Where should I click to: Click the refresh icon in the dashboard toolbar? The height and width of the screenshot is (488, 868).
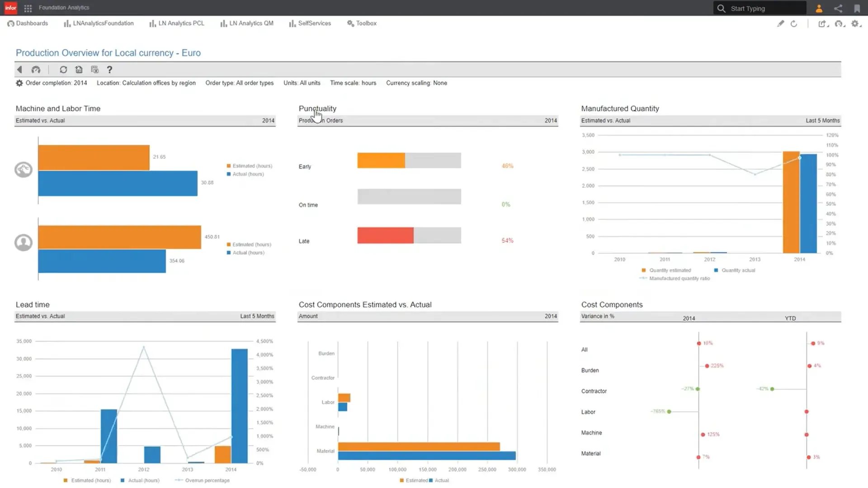coord(64,69)
